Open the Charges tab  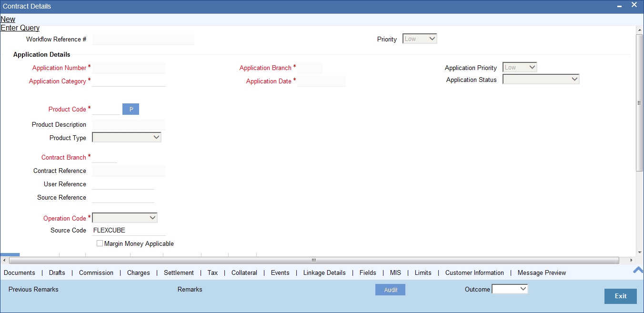(139, 273)
